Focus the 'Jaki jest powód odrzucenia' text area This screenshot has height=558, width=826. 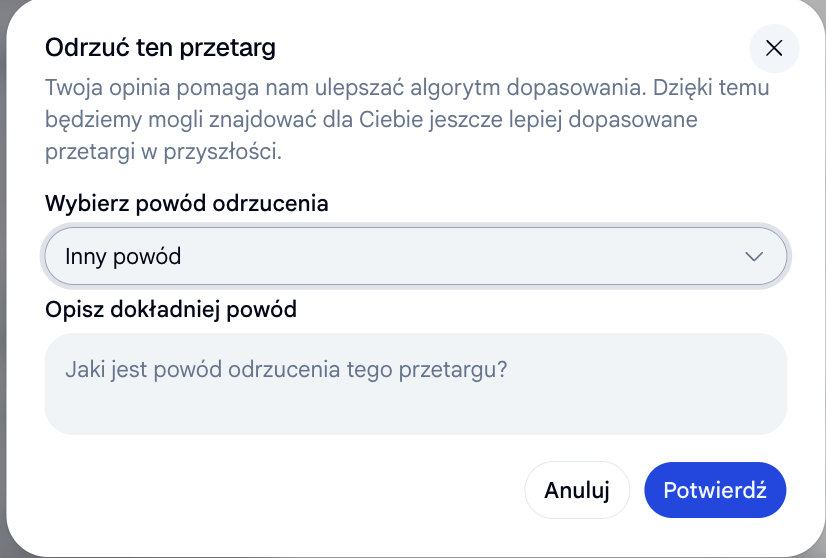(x=416, y=384)
